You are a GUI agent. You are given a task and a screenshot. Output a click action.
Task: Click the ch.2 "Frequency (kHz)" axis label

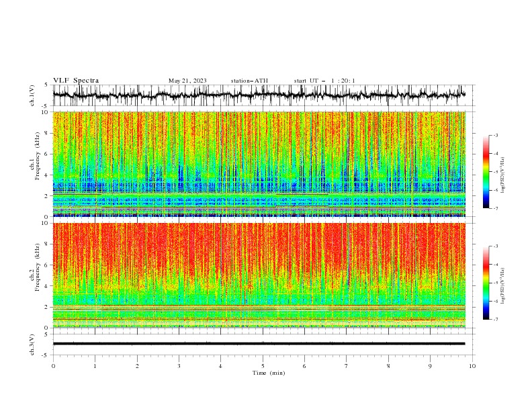click(38, 267)
